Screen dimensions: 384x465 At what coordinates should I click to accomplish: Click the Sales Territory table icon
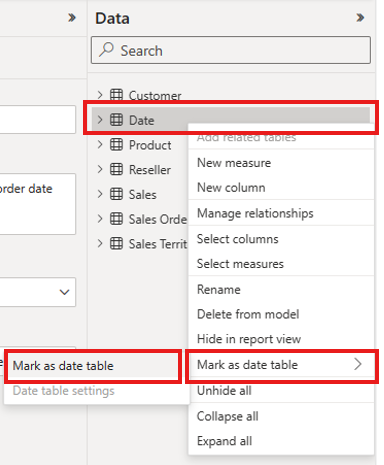pyautogui.click(x=116, y=243)
